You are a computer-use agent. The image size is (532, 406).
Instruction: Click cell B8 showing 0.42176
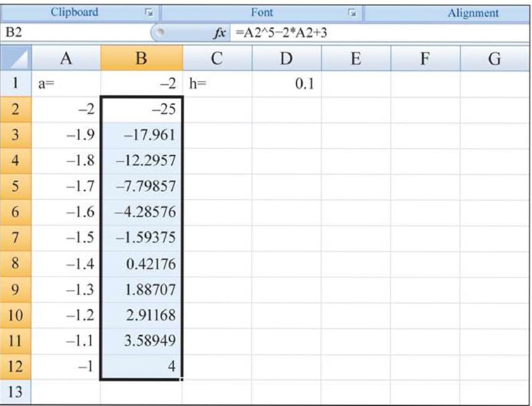coord(142,264)
